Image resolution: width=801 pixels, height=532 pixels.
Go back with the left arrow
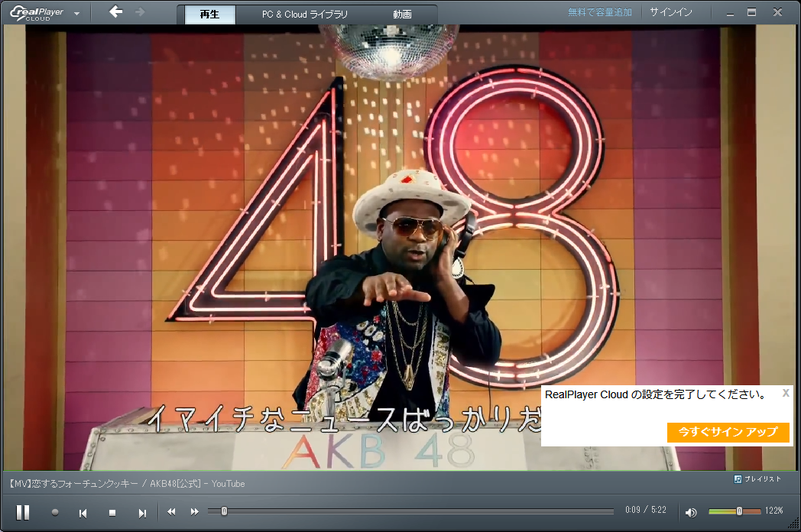116,11
